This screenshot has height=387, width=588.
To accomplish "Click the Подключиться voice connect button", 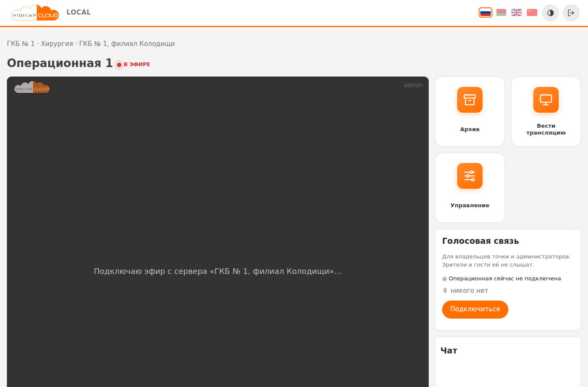I will pyautogui.click(x=475, y=310).
